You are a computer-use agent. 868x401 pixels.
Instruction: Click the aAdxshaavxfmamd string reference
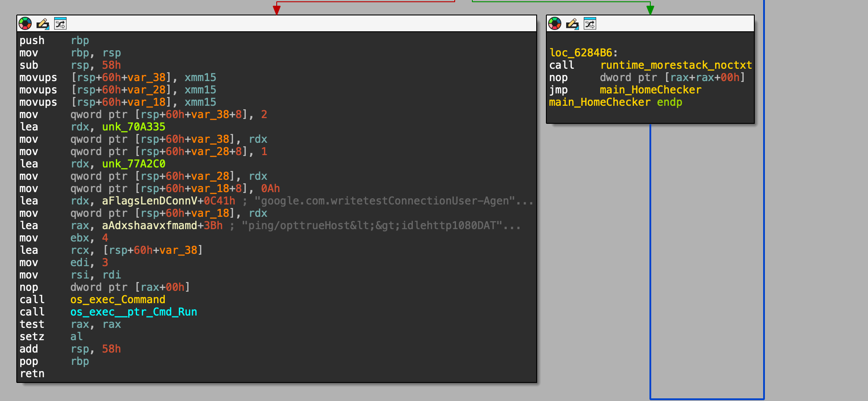tap(148, 225)
